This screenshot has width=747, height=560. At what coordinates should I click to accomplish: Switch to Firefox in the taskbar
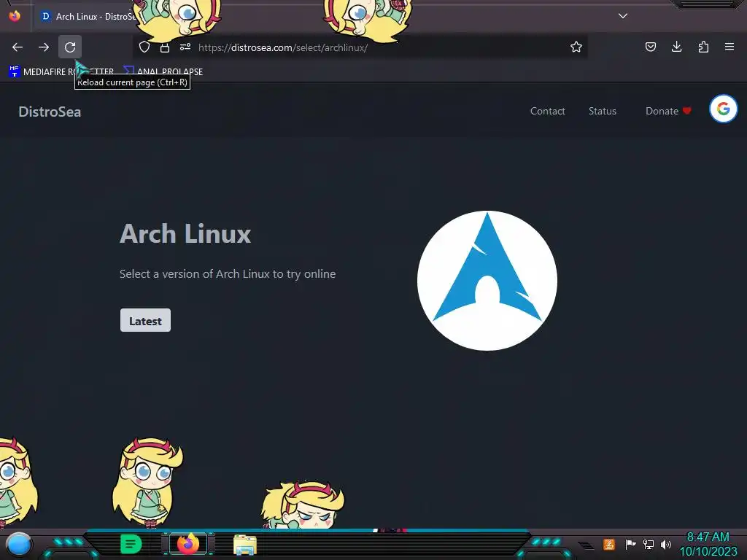point(188,544)
